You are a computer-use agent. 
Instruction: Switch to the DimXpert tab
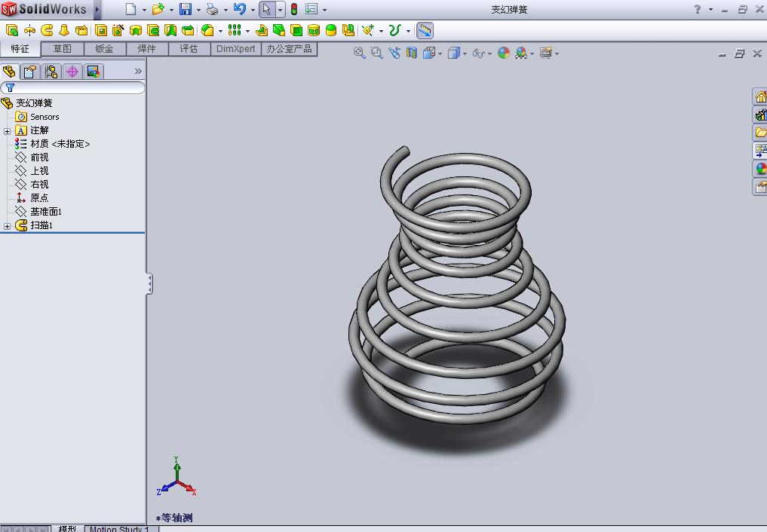tap(236, 49)
